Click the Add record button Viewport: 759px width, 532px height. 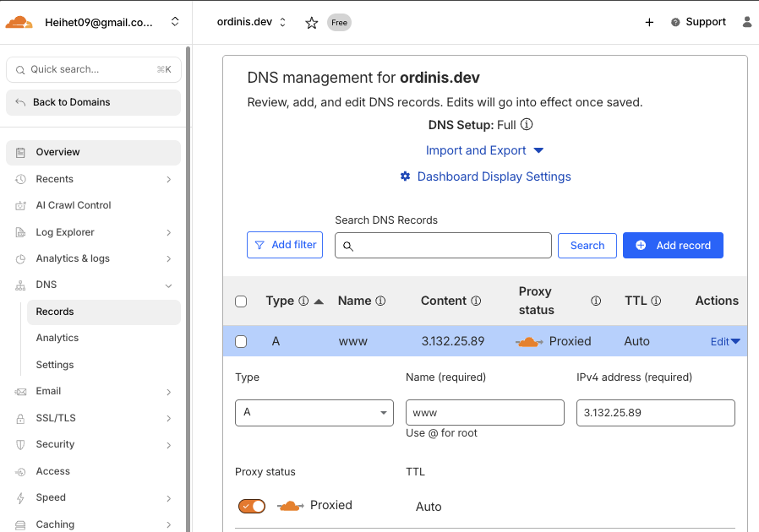click(x=673, y=245)
